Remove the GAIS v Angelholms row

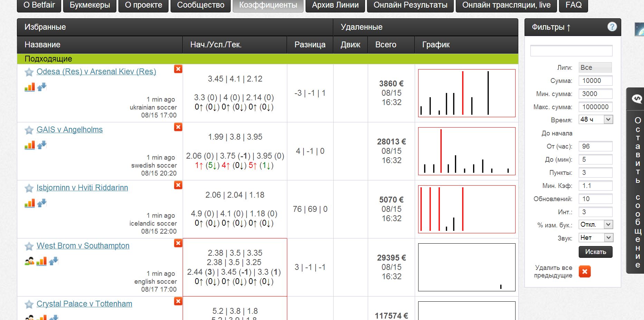pyautogui.click(x=178, y=127)
